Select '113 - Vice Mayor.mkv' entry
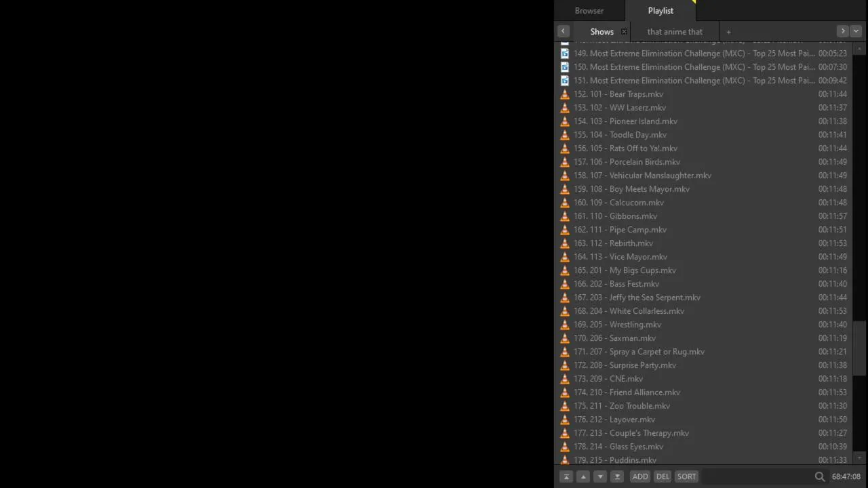Screen dimensions: 868x488 tap(703, 257)
